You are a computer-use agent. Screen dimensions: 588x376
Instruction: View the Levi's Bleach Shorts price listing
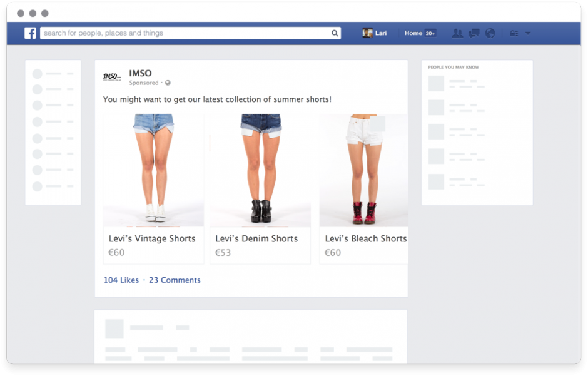coord(333,252)
